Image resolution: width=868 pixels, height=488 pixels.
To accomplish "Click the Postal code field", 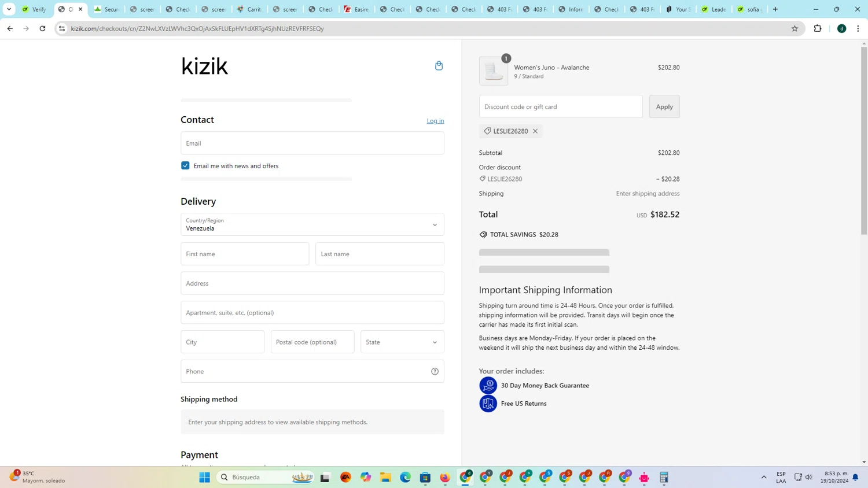I will click(x=312, y=342).
